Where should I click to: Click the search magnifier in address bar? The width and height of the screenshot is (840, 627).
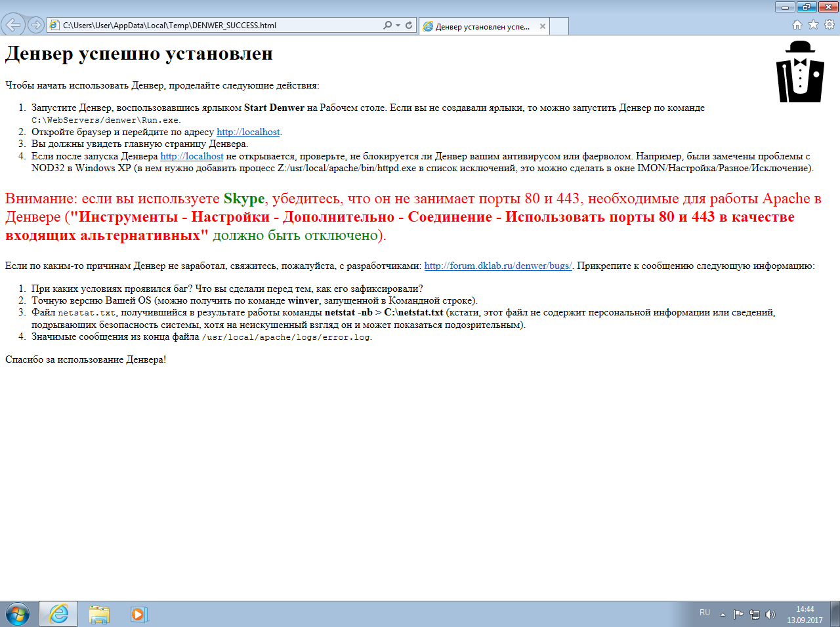387,25
